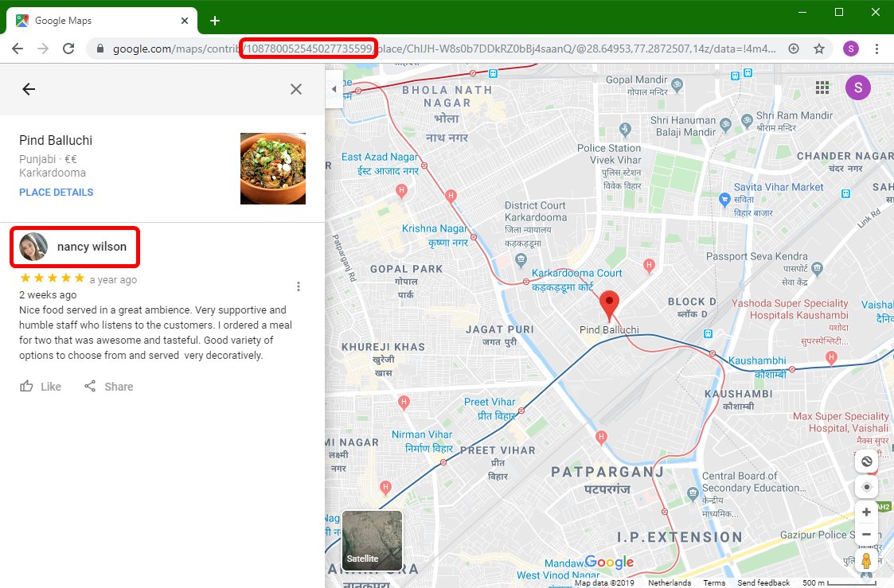Click District Court Karkardooma icon

[521, 260]
